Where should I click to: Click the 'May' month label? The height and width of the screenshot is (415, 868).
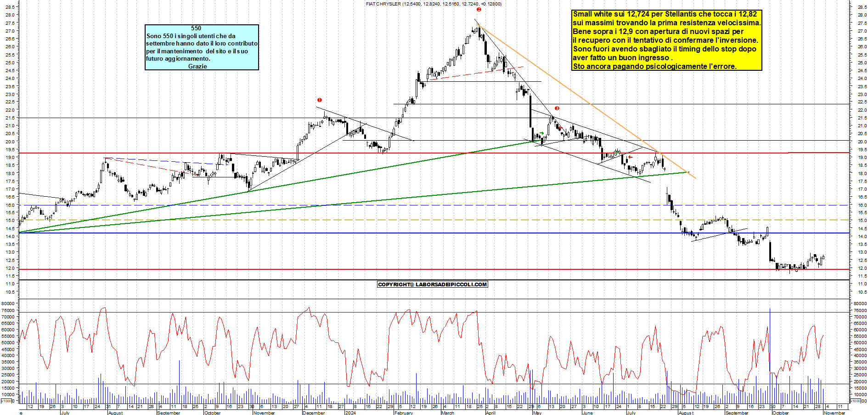pos(537,413)
